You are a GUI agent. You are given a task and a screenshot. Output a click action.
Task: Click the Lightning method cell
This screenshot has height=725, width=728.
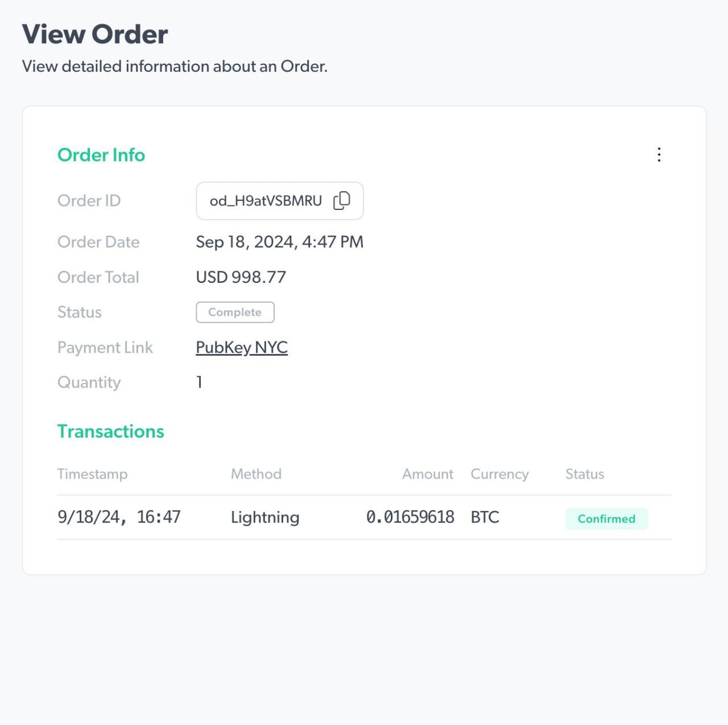click(x=265, y=517)
